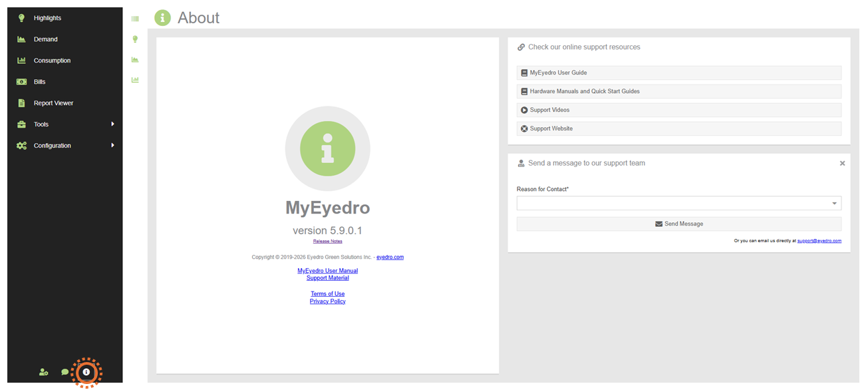Viewport: 868px width, 390px height.
Task: Open the chat bubble icon at sidebar bottom
Action: (x=65, y=372)
